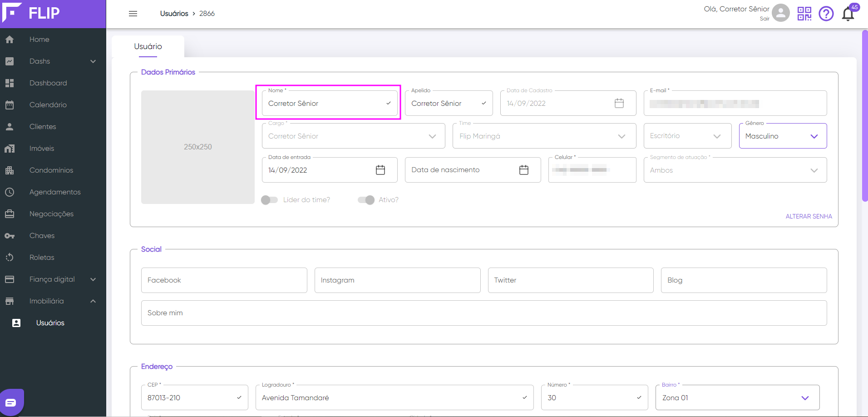Open Negociações in the sidebar
The height and width of the screenshot is (417, 868).
[x=51, y=214]
